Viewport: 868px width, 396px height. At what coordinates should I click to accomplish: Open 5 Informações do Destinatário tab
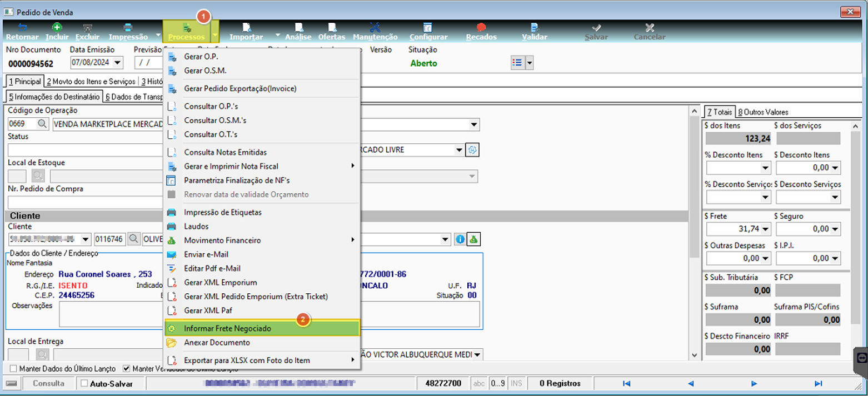(x=54, y=97)
